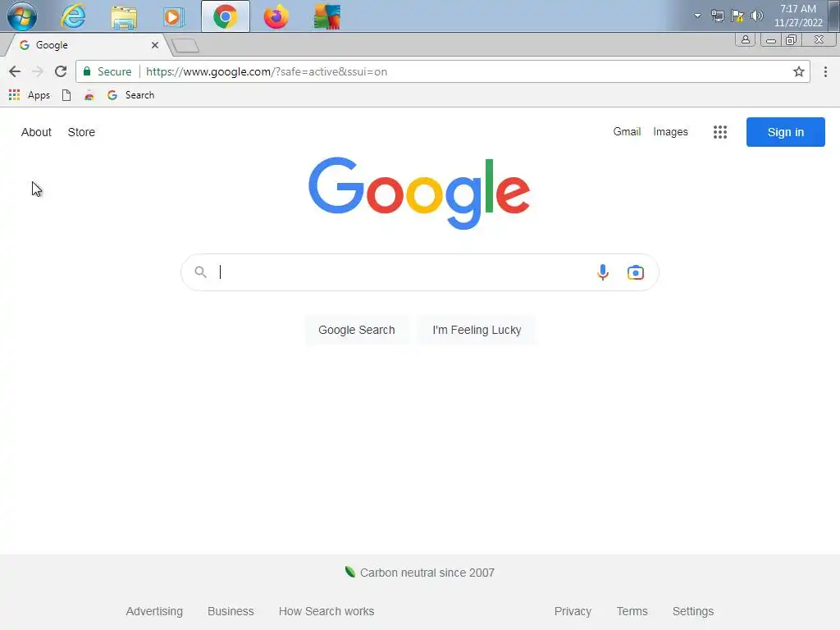Click the blue Sign in button

pos(785,132)
